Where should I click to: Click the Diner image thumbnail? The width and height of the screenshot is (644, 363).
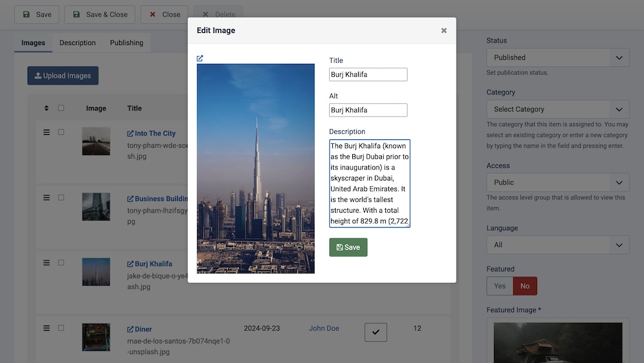[x=96, y=337]
